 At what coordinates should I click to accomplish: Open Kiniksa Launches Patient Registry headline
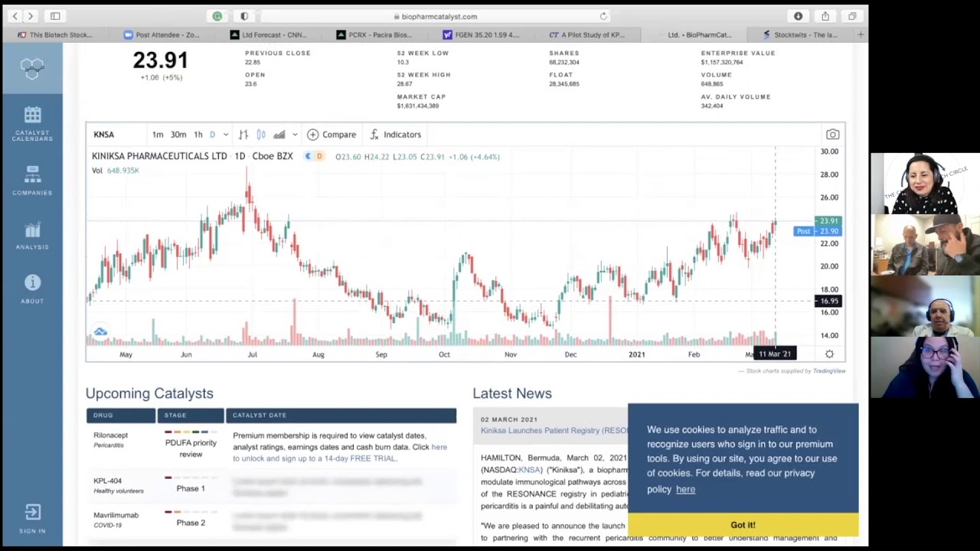554,431
